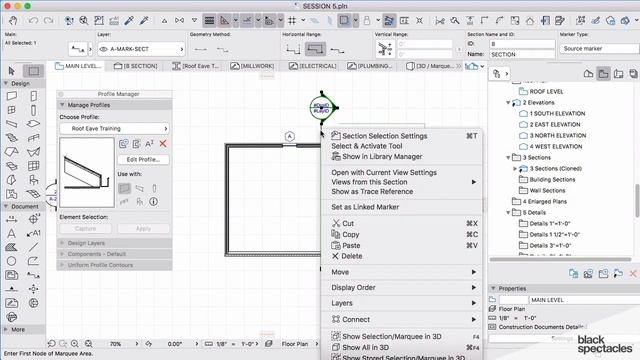Screen dimensions: 640x360
Task: Select the Wall tool in the Design toolbox
Action: point(11,96)
